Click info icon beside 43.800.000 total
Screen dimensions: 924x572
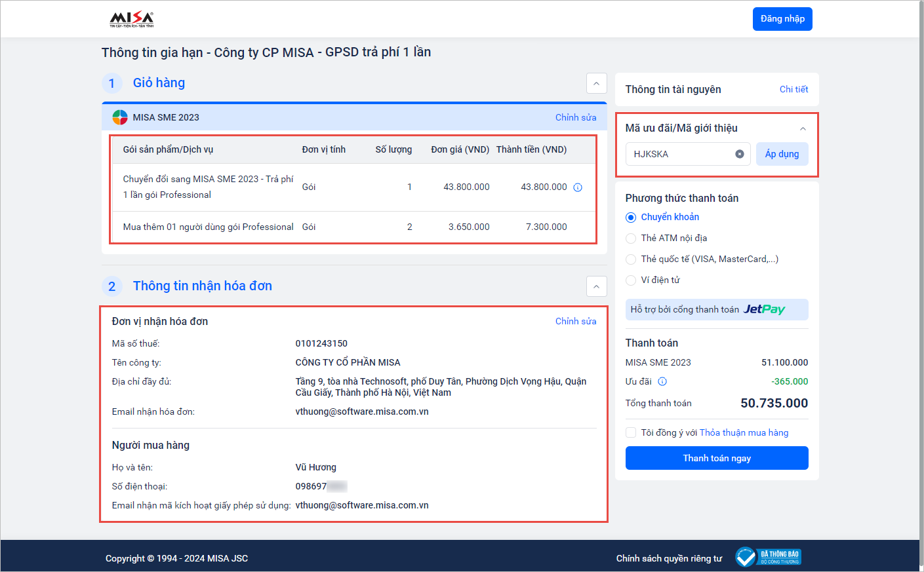(578, 187)
